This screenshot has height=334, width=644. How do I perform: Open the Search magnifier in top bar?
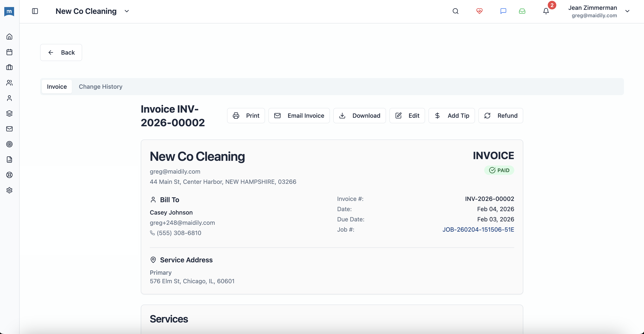pyautogui.click(x=455, y=11)
